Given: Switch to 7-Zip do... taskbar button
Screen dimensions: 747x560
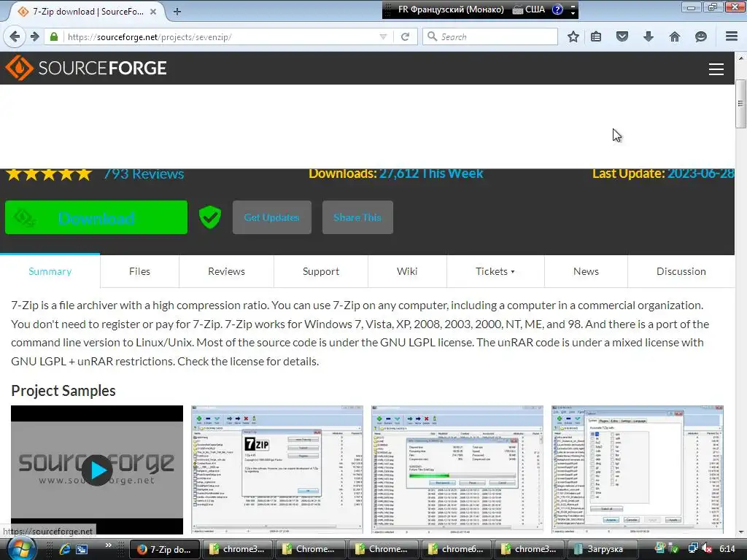Looking at the screenshot, I should click(165, 549).
